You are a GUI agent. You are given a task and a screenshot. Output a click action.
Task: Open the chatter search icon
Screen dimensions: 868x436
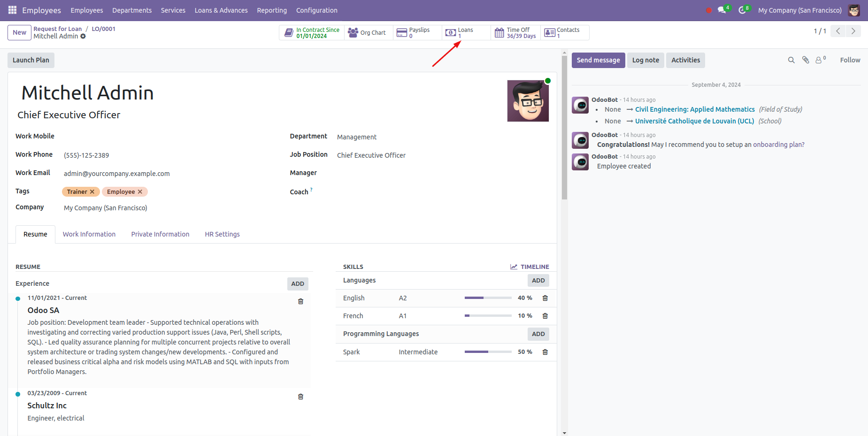pos(791,60)
